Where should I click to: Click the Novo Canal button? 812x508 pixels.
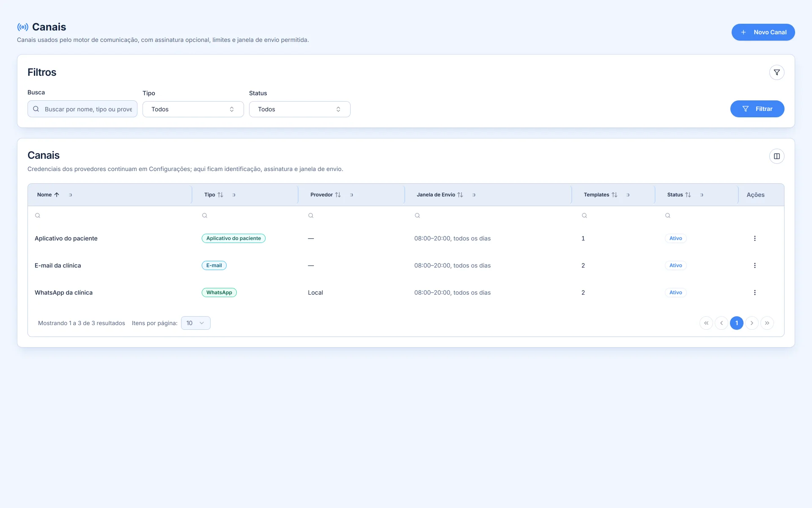coord(763,32)
